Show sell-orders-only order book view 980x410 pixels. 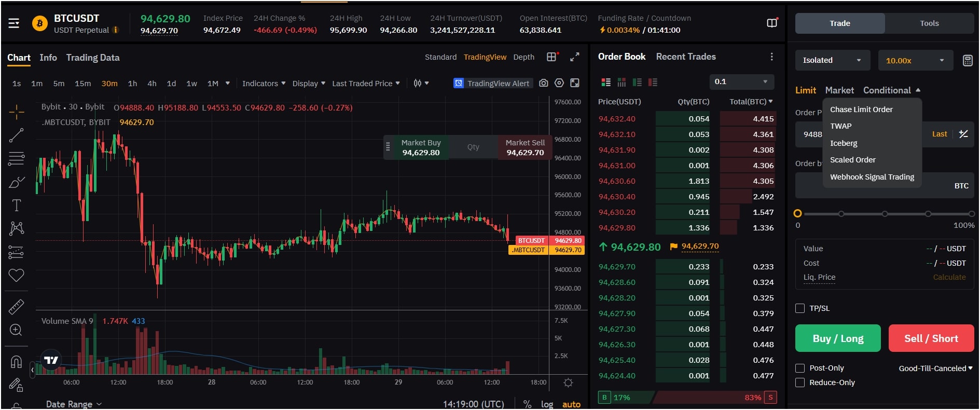tap(653, 82)
